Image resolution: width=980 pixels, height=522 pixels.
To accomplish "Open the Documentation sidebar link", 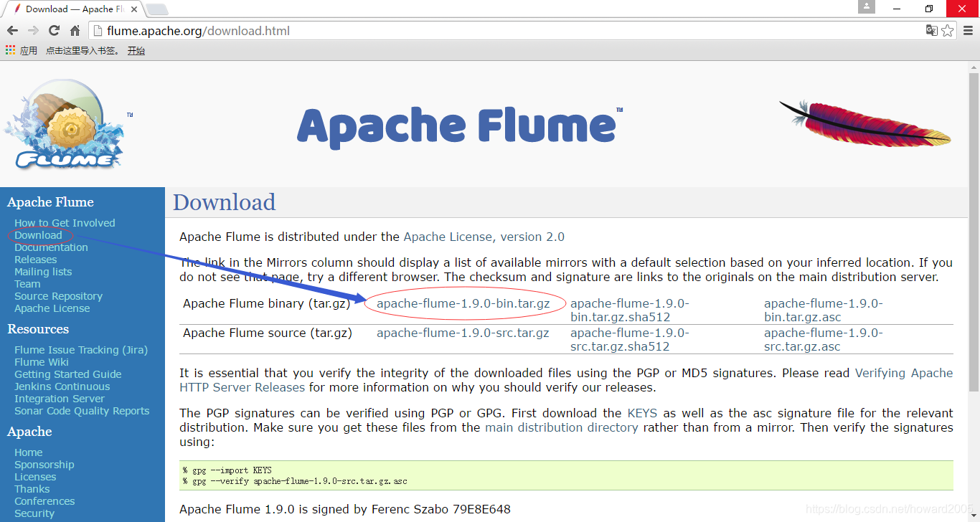I will (x=51, y=247).
